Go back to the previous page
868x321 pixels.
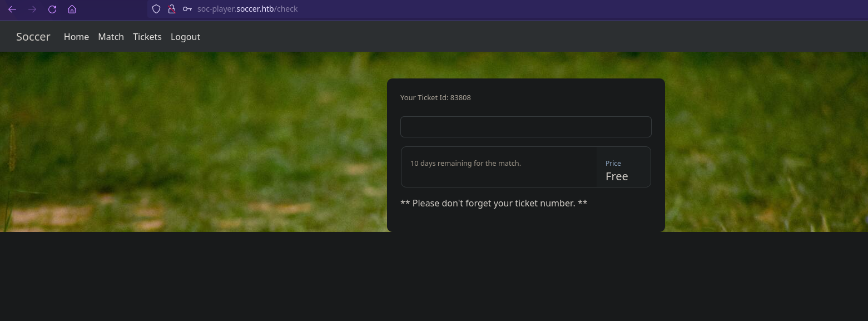tap(12, 9)
